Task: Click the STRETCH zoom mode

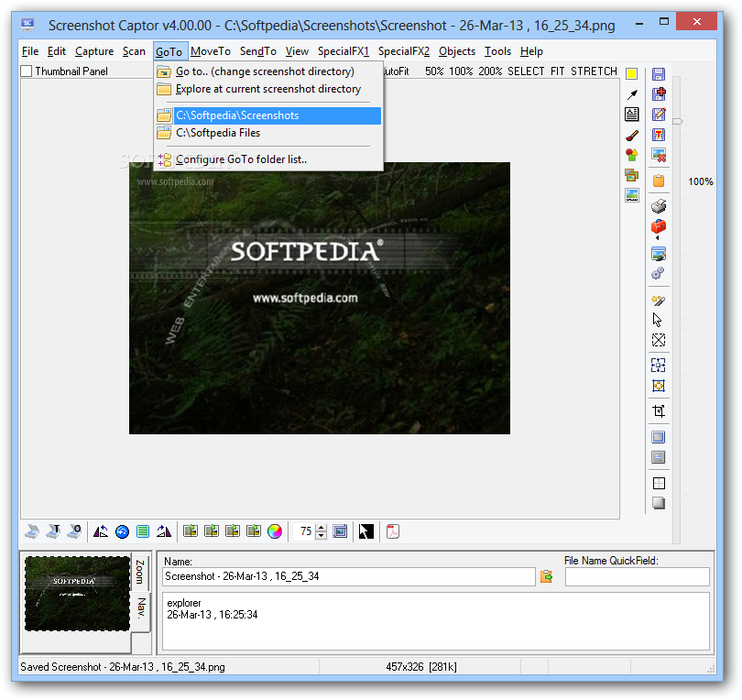Action: click(594, 71)
